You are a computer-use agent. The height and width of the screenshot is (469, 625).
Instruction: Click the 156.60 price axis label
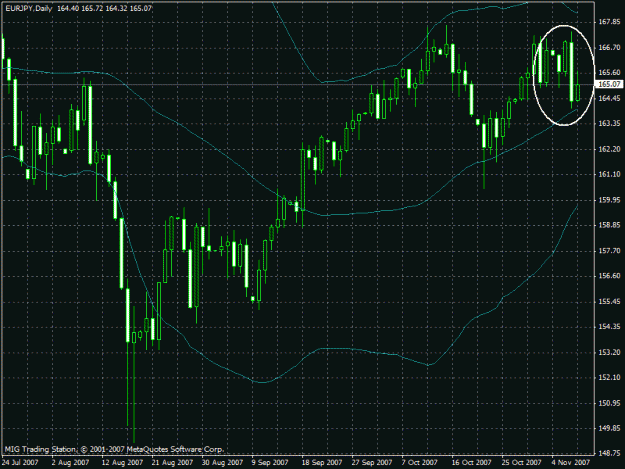609,276
